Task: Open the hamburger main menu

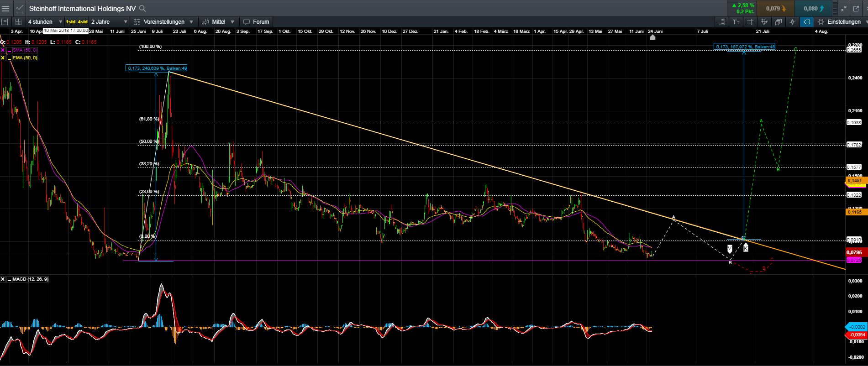Action: [x=5, y=8]
